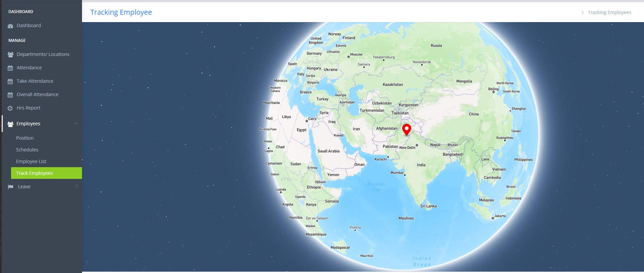Expand the Leave submenu arrow
This screenshot has height=273, width=644.
(77, 186)
